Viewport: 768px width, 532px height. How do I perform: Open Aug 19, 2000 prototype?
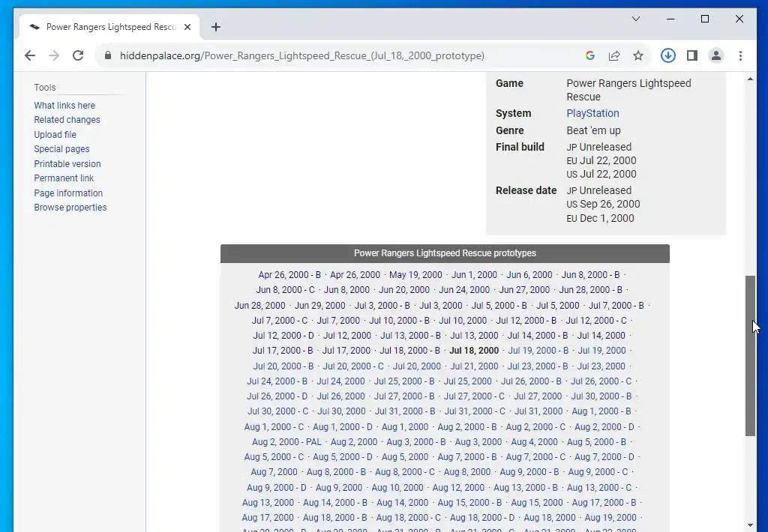(610, 518)
